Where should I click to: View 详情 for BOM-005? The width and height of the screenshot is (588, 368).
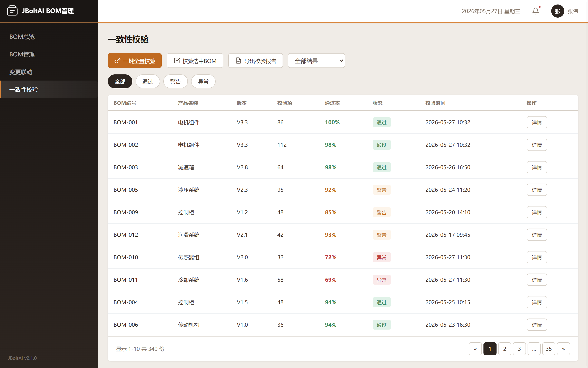(x=537, y=190)
